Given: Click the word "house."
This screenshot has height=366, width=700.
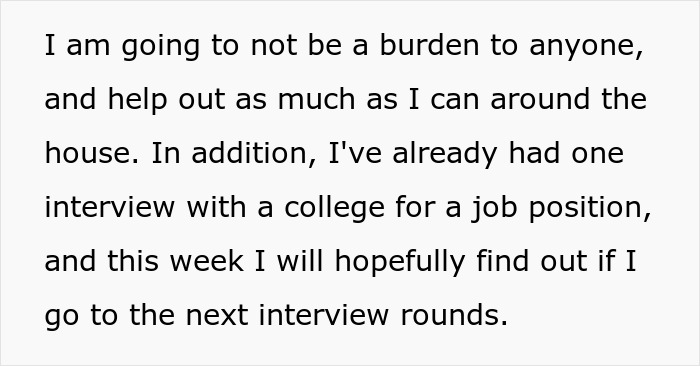Looking at the screenshot, I should (92, 153).
